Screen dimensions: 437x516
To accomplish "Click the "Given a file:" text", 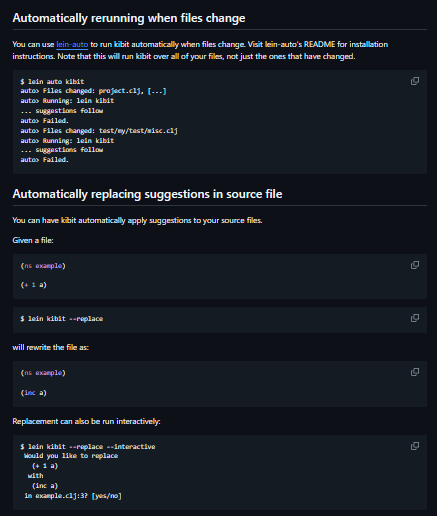I will click(x=33, y=240).
